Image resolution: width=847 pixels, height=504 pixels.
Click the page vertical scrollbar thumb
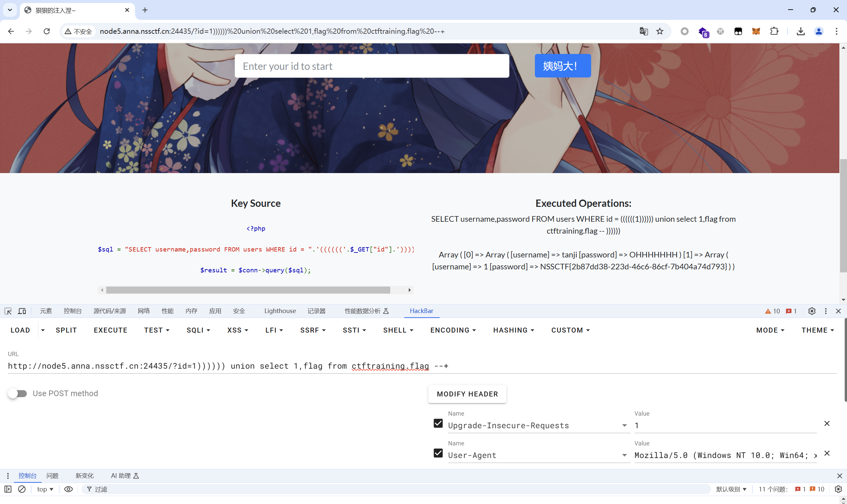click(843, 215)
